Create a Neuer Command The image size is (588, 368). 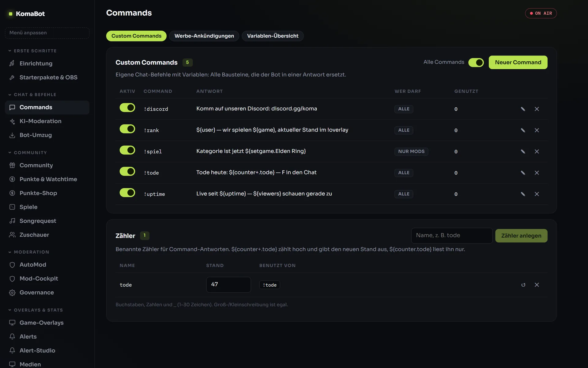click(x=518, y=62)
